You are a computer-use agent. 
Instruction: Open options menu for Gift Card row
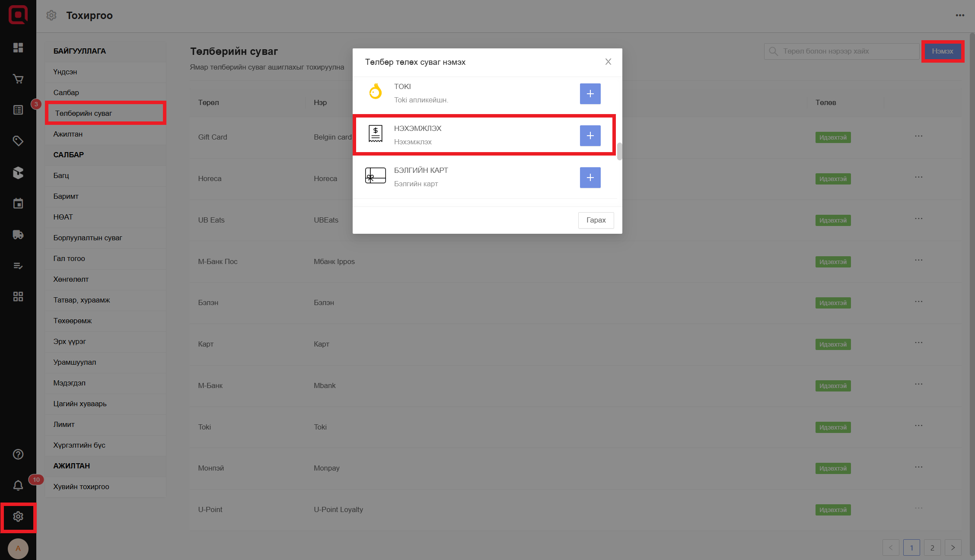click(918, 136)
